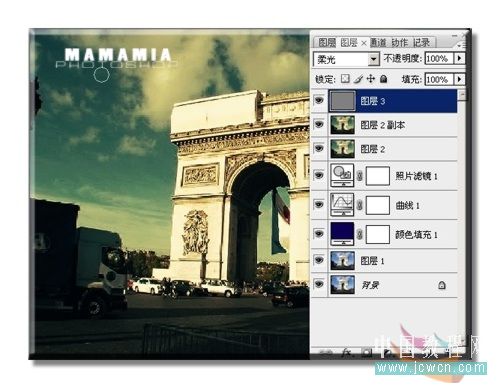Select the layer name 照片滤镜 1
Screen dimensions: 500x388
coord(416,176)
